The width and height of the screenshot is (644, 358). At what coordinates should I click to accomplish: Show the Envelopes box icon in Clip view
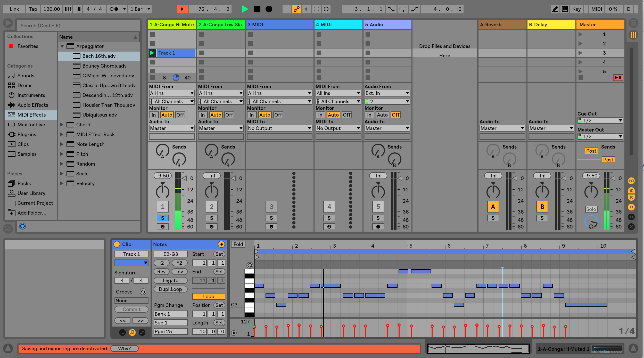pyautogui.click(x=142, y=332)
